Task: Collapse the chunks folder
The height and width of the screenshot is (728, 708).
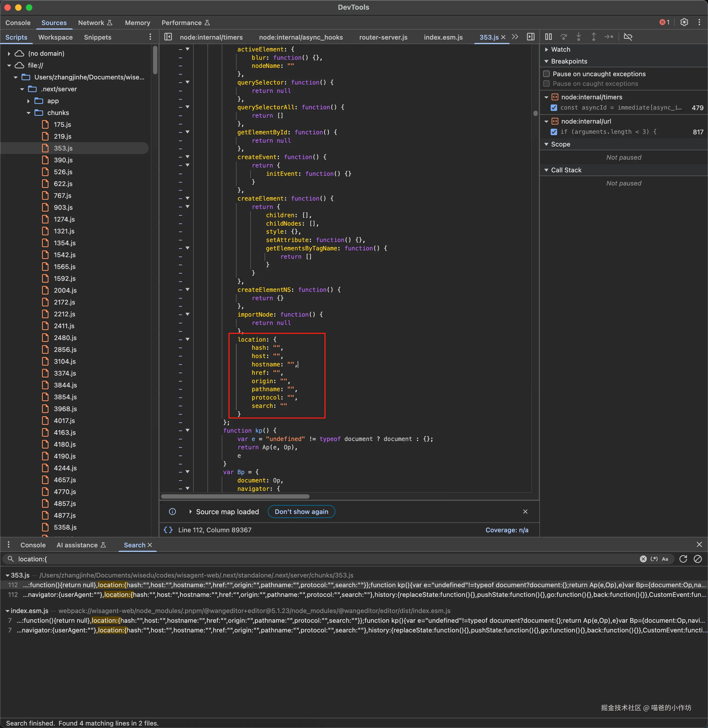Action: (x=29, y=113)
